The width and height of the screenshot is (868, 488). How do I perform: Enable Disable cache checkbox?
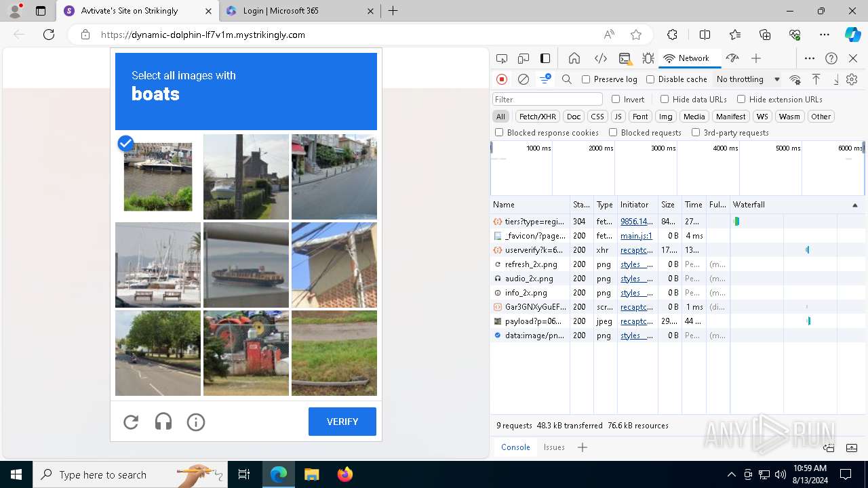click(650, 79)
